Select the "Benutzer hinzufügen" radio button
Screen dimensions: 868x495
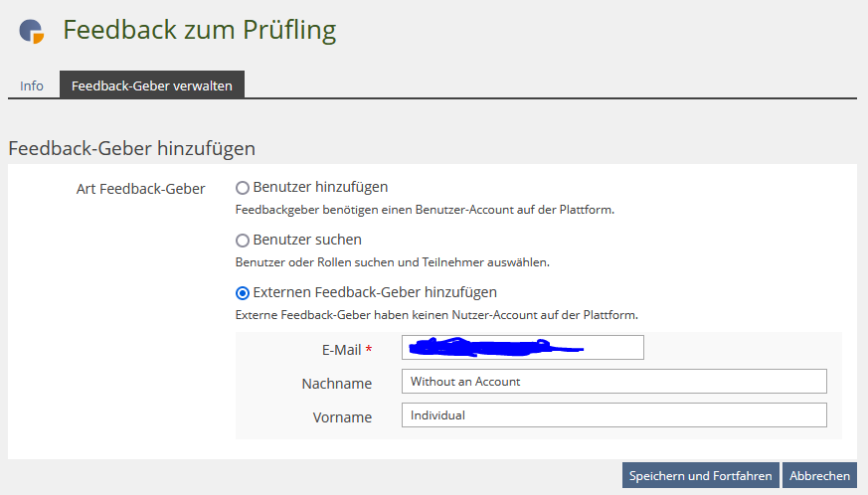[x=243, y=187]
